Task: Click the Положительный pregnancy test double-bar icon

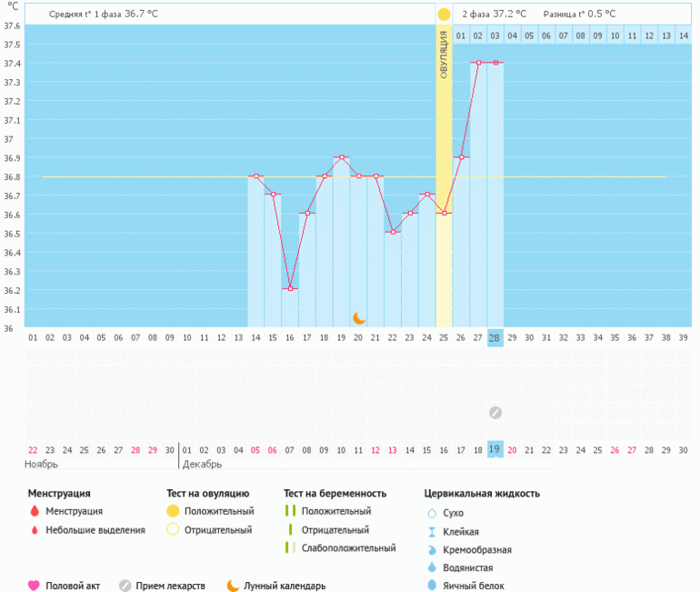Action: pos(291,512)
